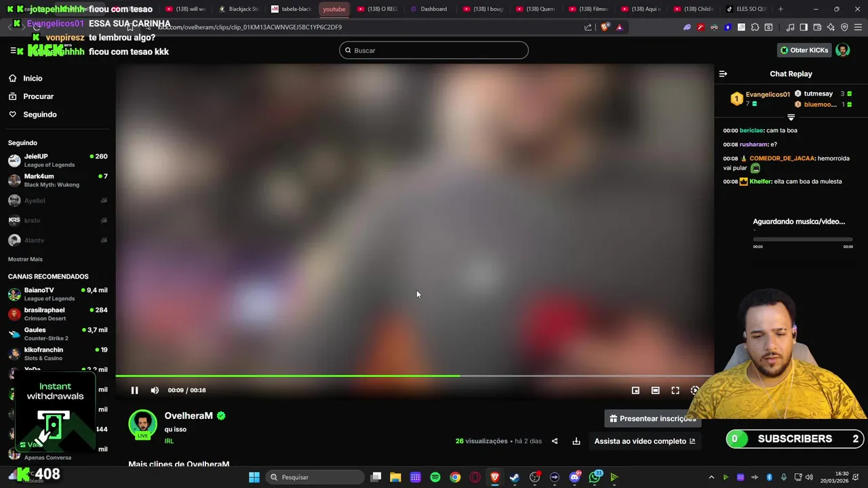Switch to tabela-black browser tab

[292, 9]
